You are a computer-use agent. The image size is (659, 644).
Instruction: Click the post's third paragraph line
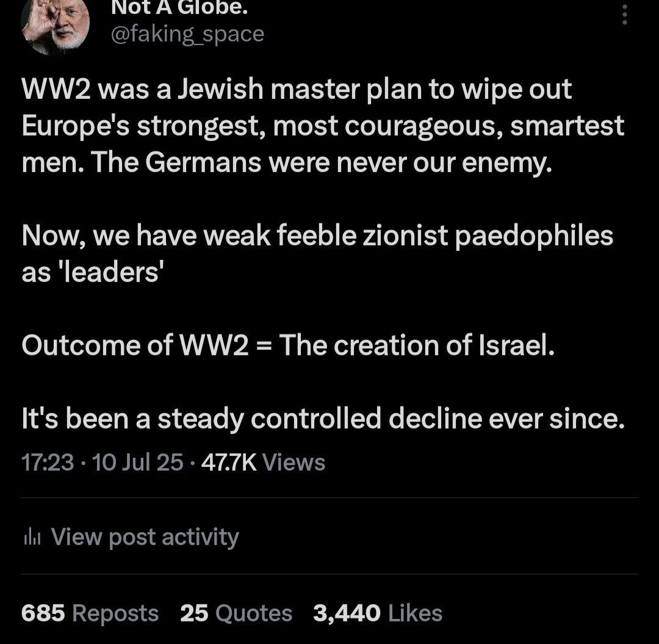click(x=288, y=346)
